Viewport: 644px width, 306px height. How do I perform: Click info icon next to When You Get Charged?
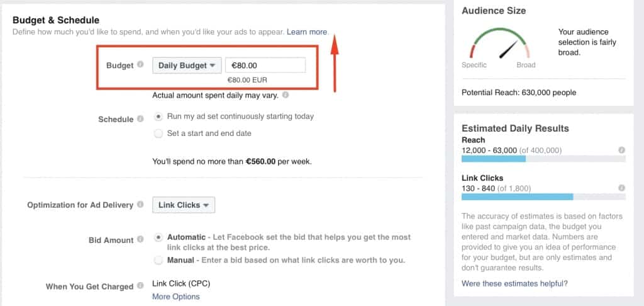140,286
